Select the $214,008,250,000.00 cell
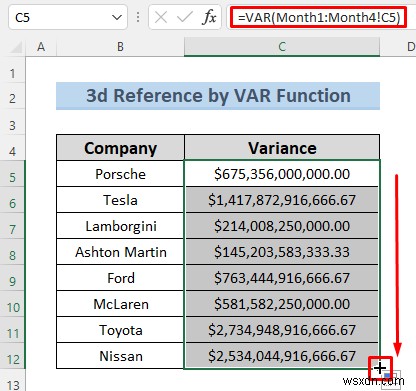The image size is (416, 391). (x=282, y=226)
